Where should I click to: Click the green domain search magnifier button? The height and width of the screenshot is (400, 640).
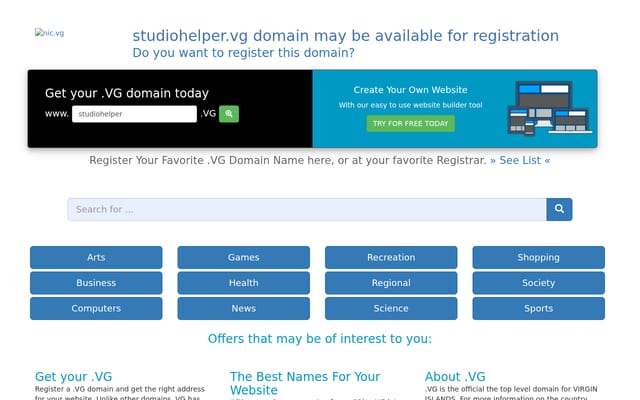coord(229,114)
